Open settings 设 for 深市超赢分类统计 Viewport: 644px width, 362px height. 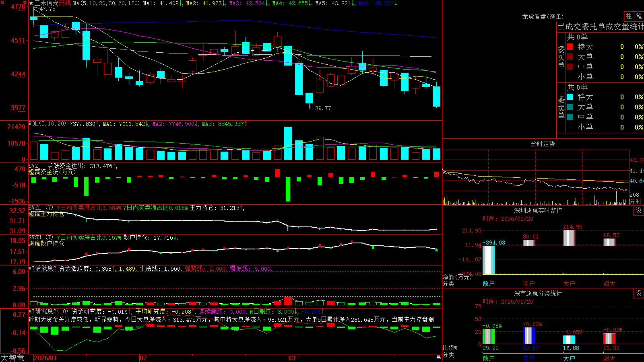(639, 293)
